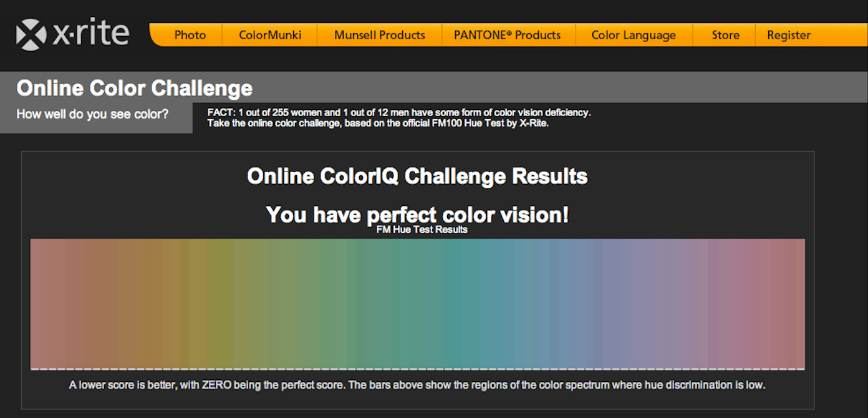Click the Register link
868x418 pixels.
click(x=789, y=35)
